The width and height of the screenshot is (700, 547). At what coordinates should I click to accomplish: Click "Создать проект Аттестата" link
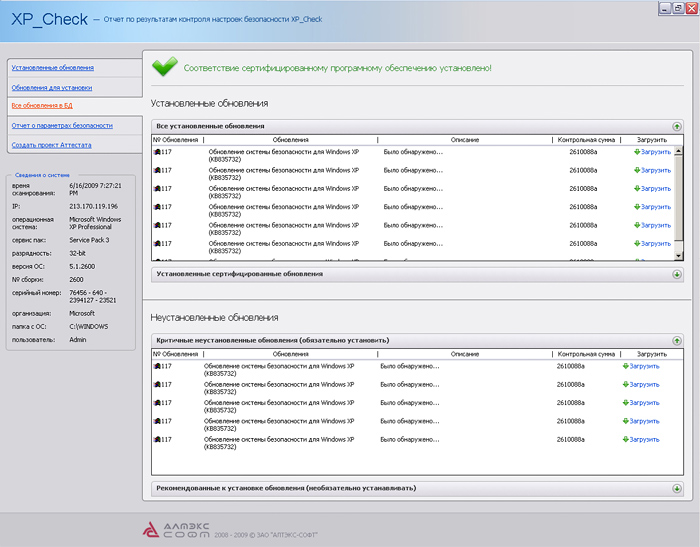pyautogui.click(x=51, y=145)
